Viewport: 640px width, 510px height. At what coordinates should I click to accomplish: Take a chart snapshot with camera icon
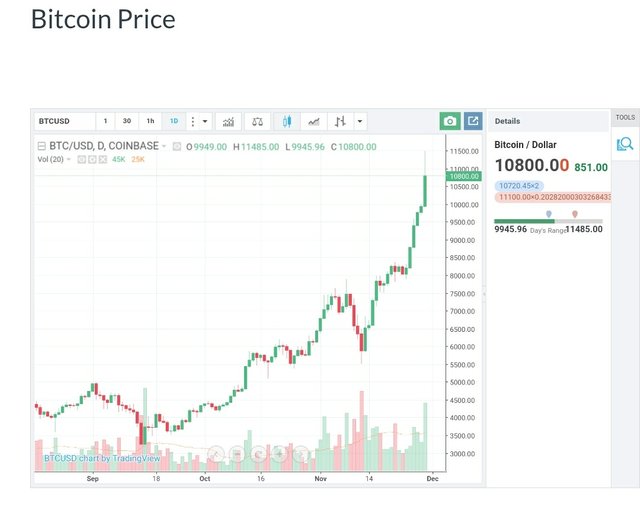click(450, 121)
